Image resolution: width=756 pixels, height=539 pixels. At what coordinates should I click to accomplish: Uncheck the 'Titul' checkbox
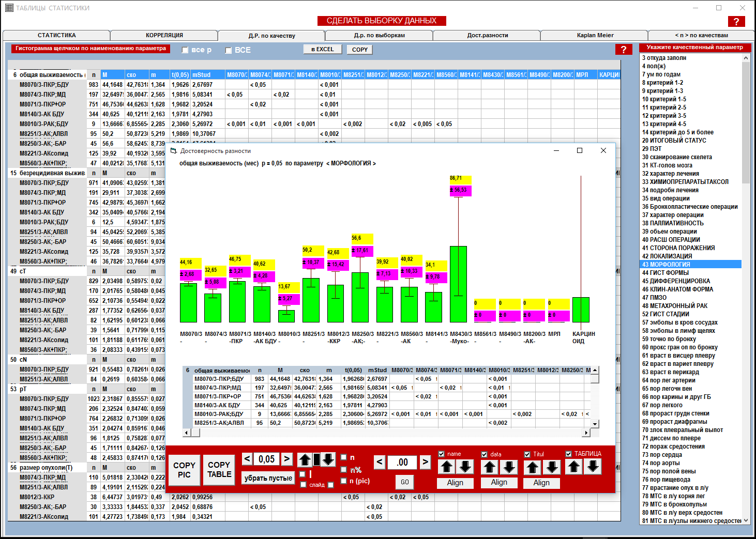pyautogui.click(x=527, y=454)
